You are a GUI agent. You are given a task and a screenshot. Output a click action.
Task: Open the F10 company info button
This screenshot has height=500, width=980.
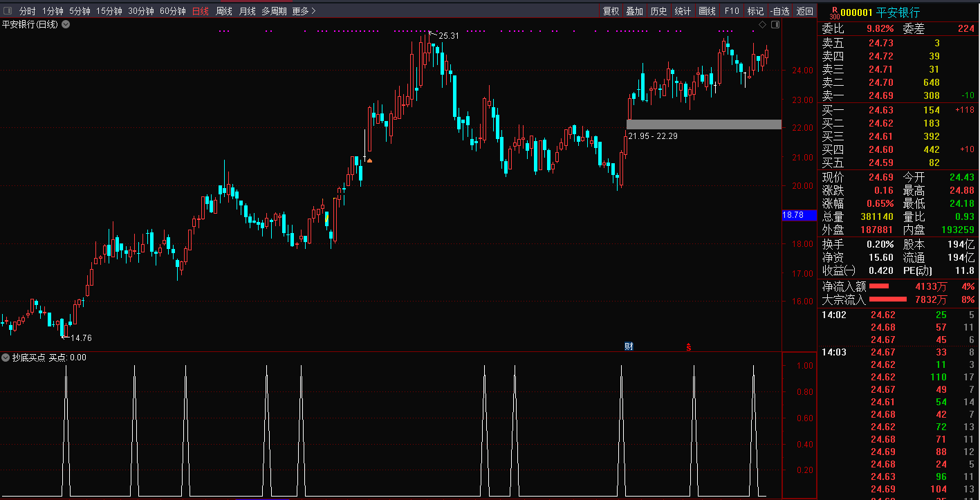click(x=732, y=11)
